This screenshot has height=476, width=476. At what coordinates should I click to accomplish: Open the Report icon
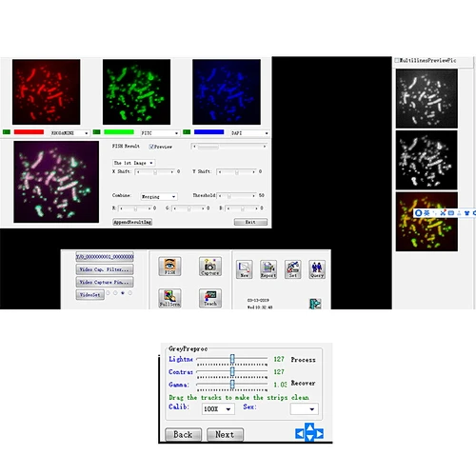point(268,269)
